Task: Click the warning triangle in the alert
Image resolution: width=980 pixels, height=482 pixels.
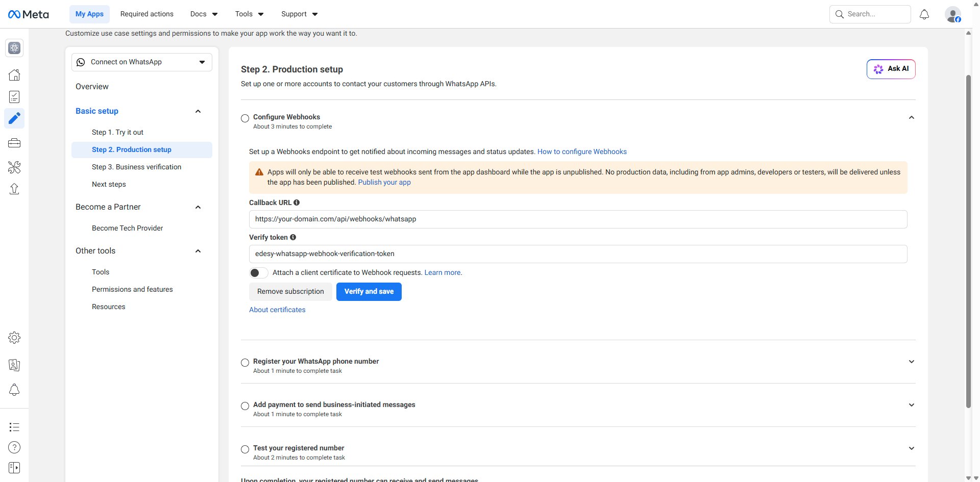Action: coord(259,172)
